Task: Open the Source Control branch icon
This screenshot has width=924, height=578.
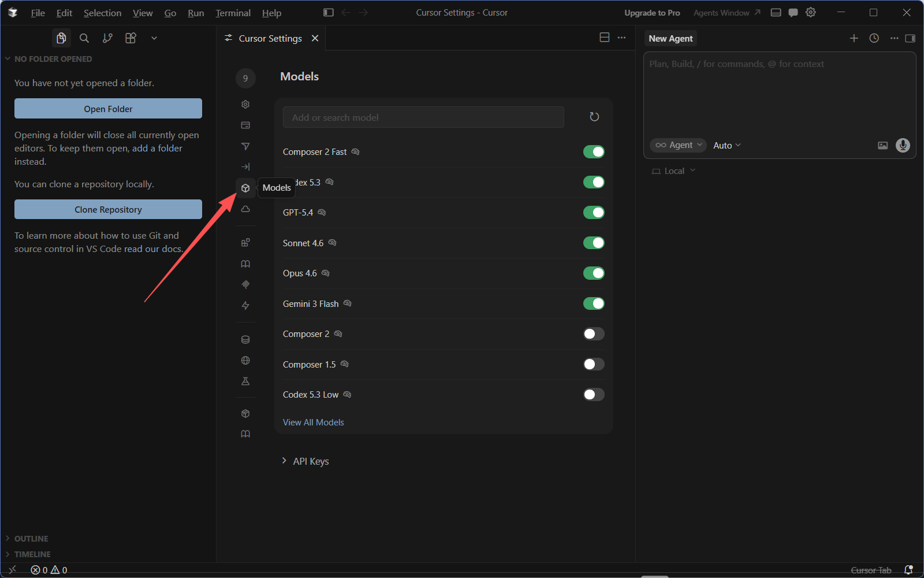Action: [107, 38]
